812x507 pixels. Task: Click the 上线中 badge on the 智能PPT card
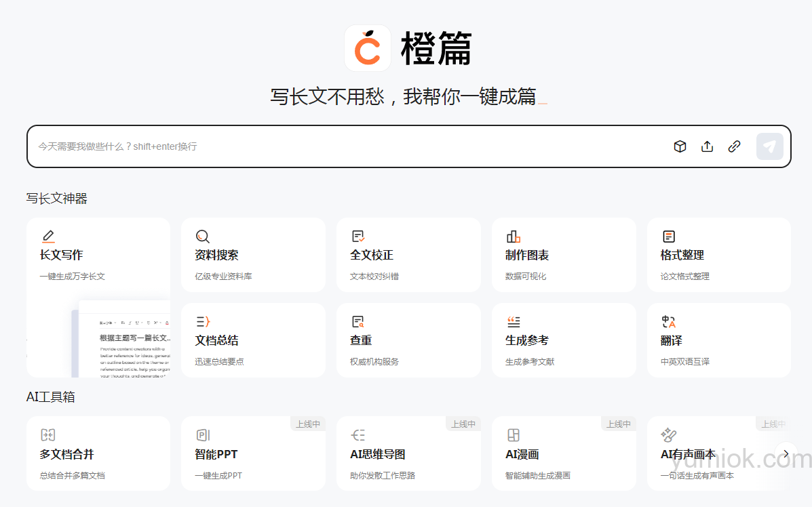(307, 424)
